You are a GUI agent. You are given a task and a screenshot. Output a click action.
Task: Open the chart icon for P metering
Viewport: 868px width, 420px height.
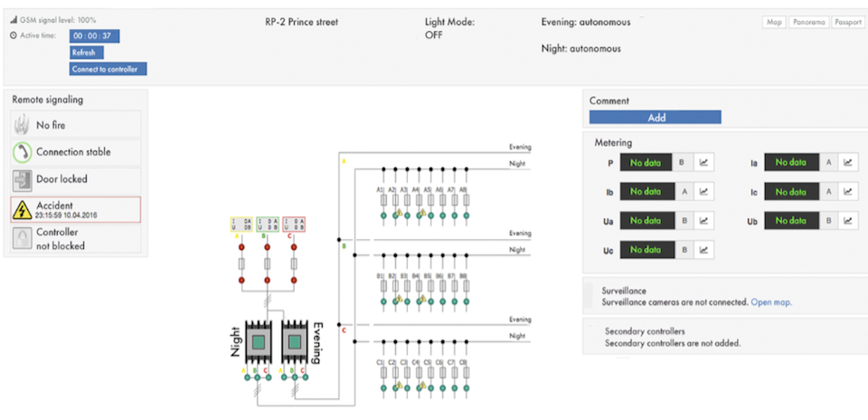(703, 163)
